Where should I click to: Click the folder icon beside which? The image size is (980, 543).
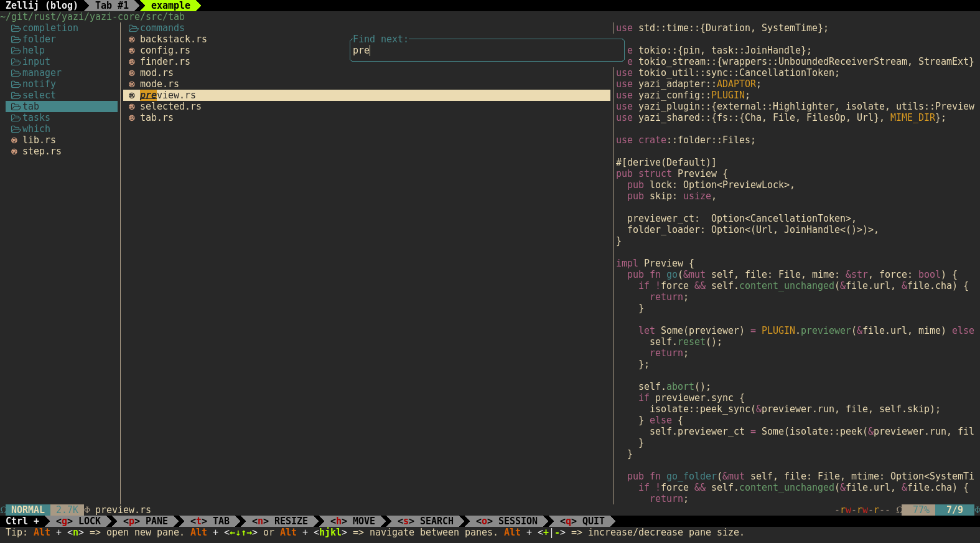[16, 129]
